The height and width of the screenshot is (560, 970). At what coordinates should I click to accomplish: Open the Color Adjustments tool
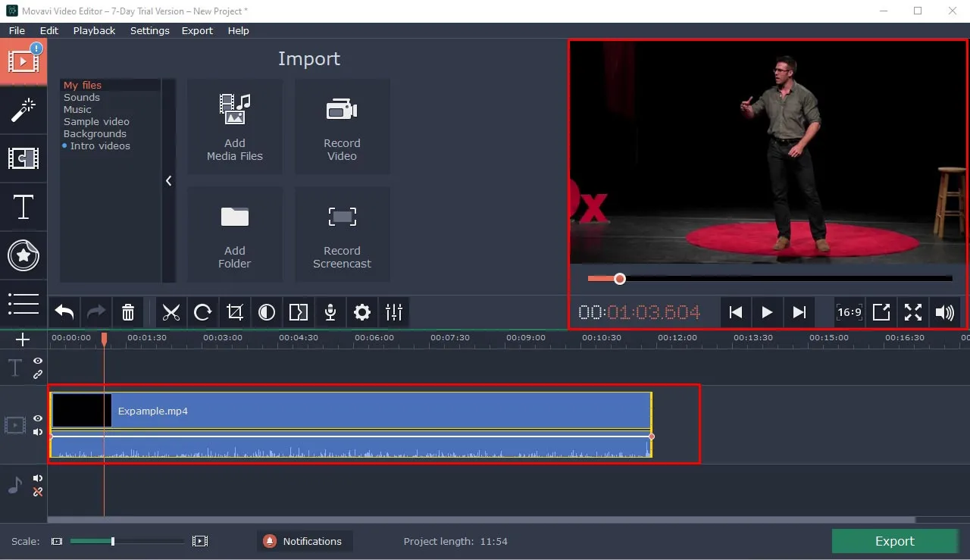[267, 312]
